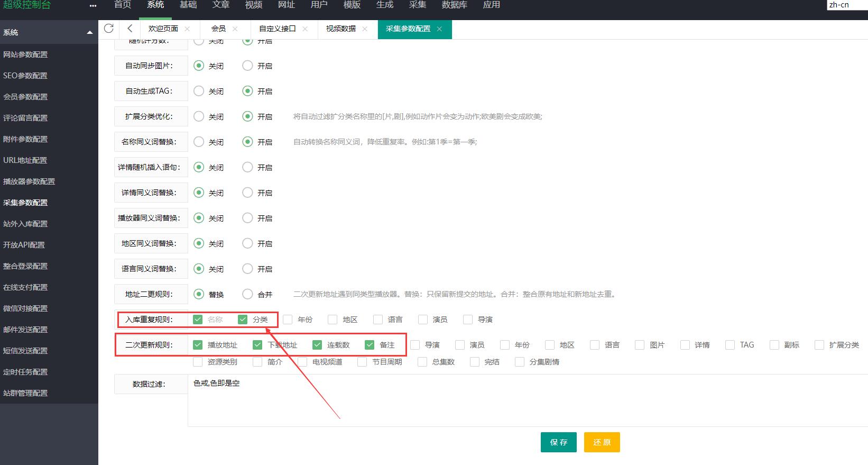
Task: Select 开启 for 自动同步图片
Action: click(247, 66)
